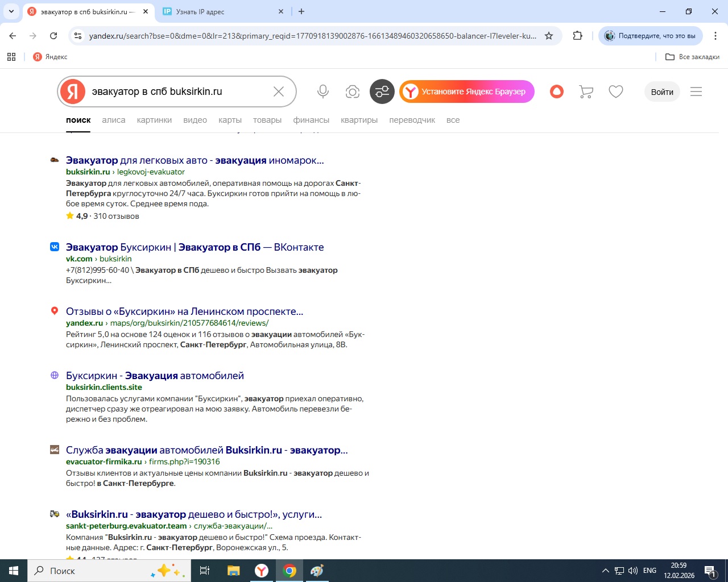The height and width of the screenshot is (582, 728).
Task: Open notifications center icon
Action: [710, 571]
